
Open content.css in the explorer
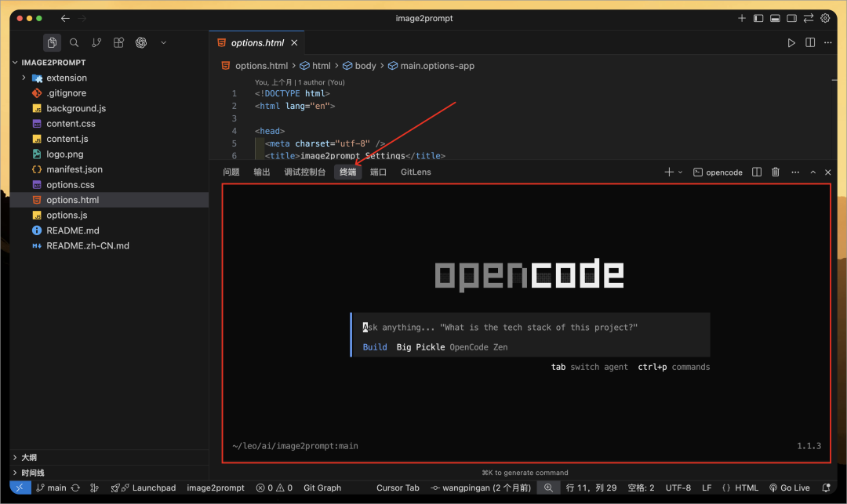(x=71, y=124)
